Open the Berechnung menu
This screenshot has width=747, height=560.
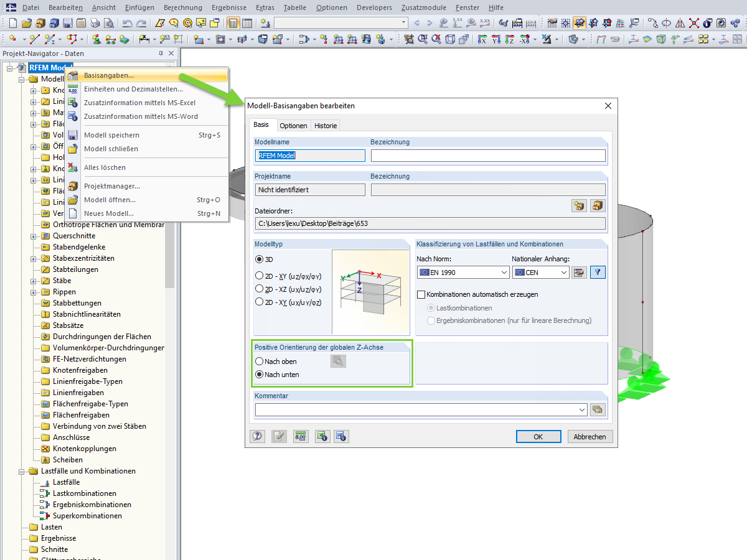coord(183,7)
